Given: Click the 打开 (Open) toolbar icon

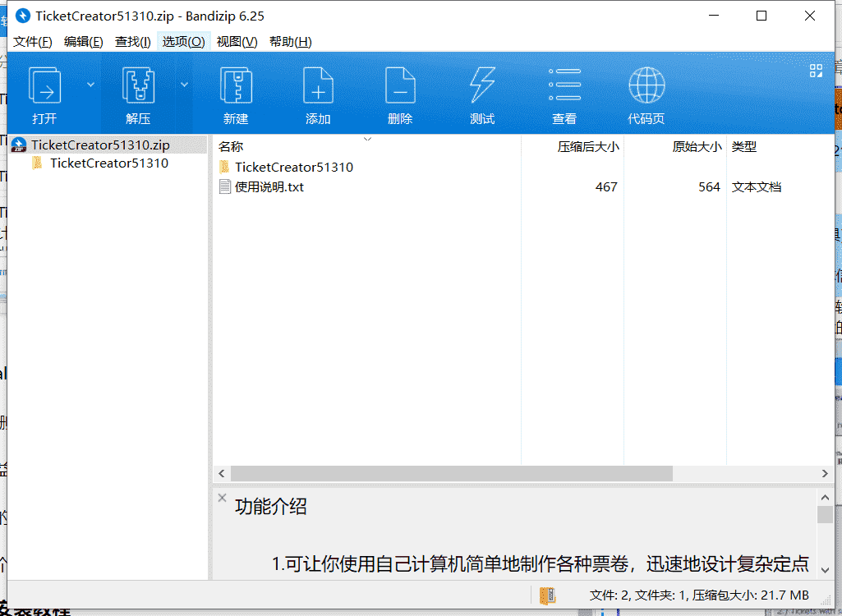Looking at the screenshot, I should coord(44,85).
